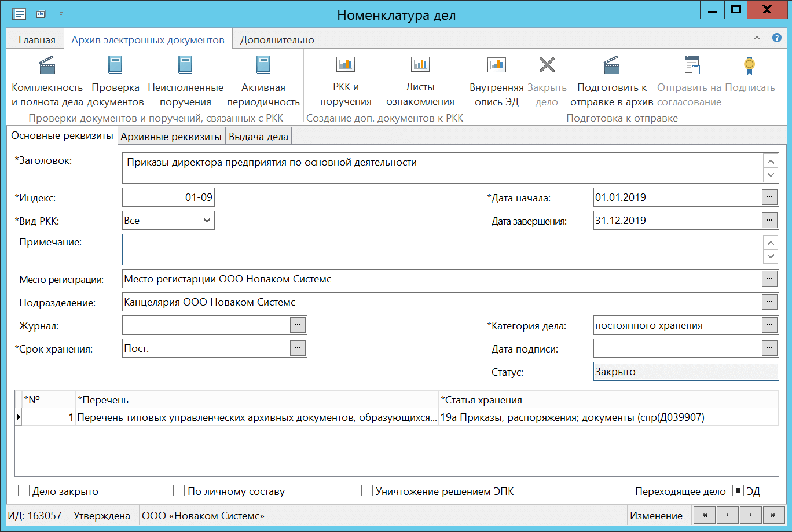Go to the first record
Screen dimensions: 792x532
[x=705, y=515]
